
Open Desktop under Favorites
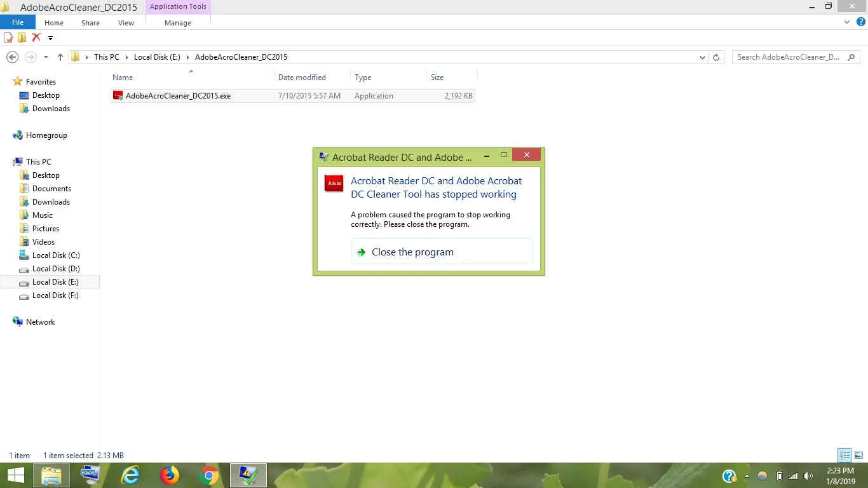[46, 95]
